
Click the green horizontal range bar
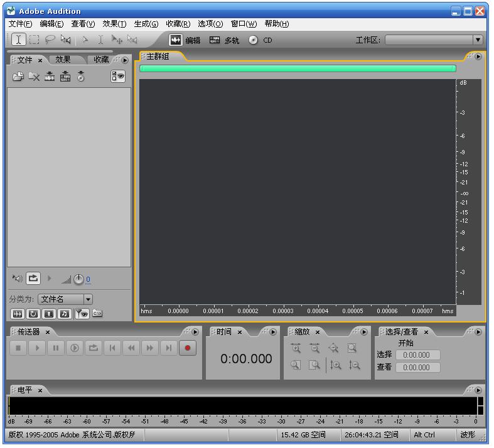(298, 68)
